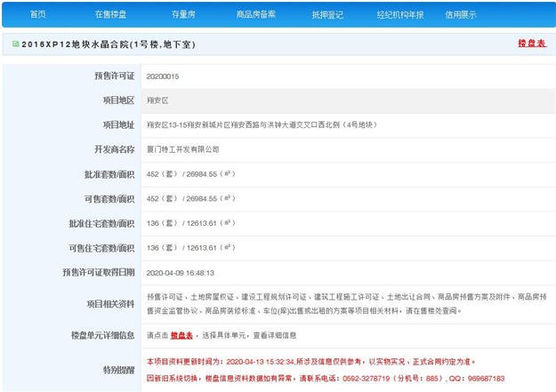Click the 预售许可证取得日期 label
The image size is (556, 392).
(x=99, y=272)
